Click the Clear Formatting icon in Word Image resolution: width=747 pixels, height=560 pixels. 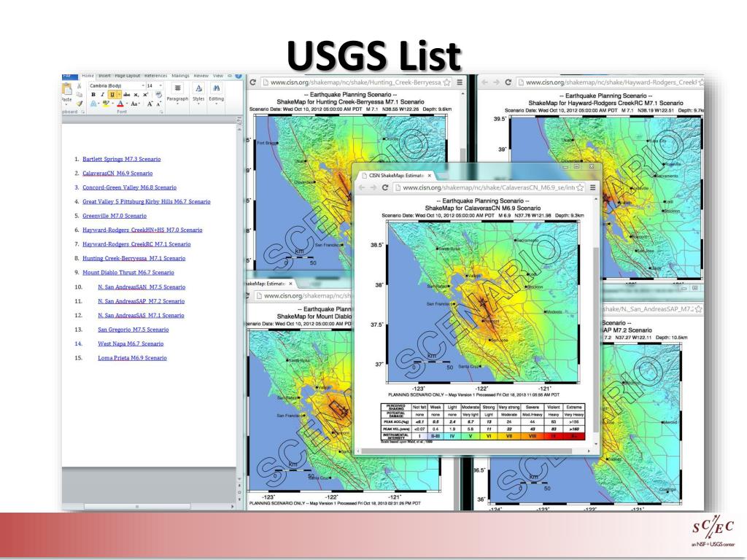(x=158, y=95)
